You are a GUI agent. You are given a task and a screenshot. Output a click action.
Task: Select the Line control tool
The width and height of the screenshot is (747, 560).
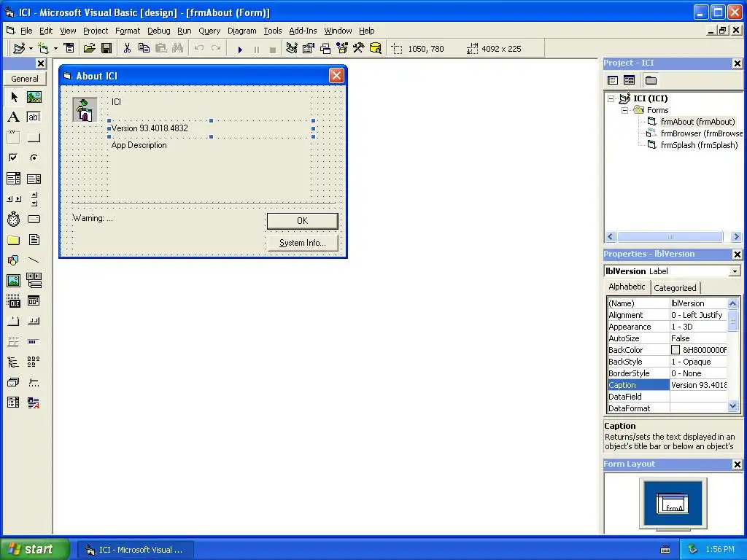[34, 260]
